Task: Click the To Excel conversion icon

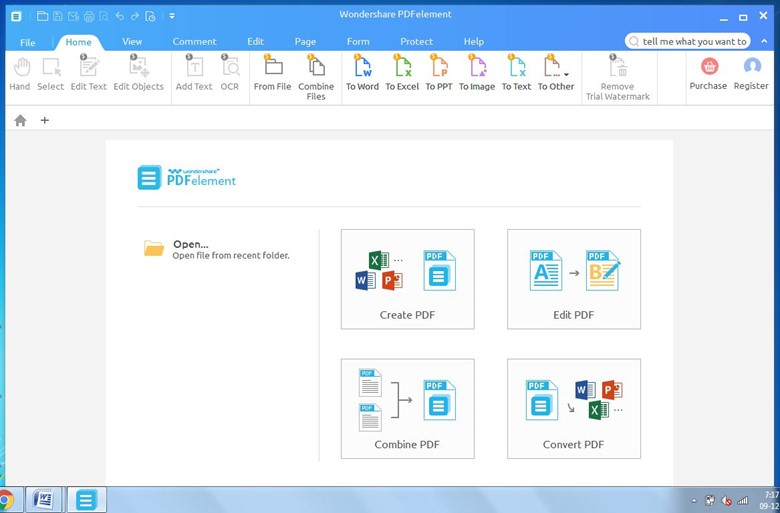Action: pyautogui.click(x=402, y=72)
